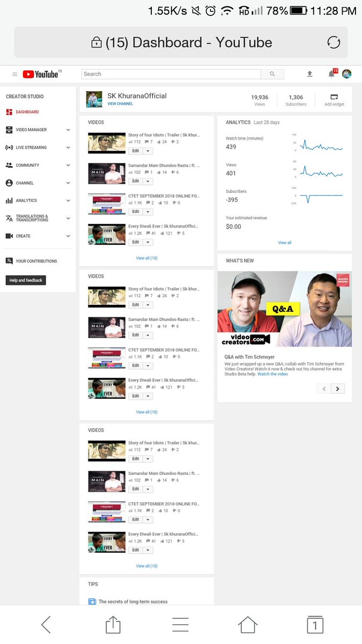Click the SK KhuranaOfficial channel avatar
Viewport: 362px width, 644px height.
pos(94,99)
